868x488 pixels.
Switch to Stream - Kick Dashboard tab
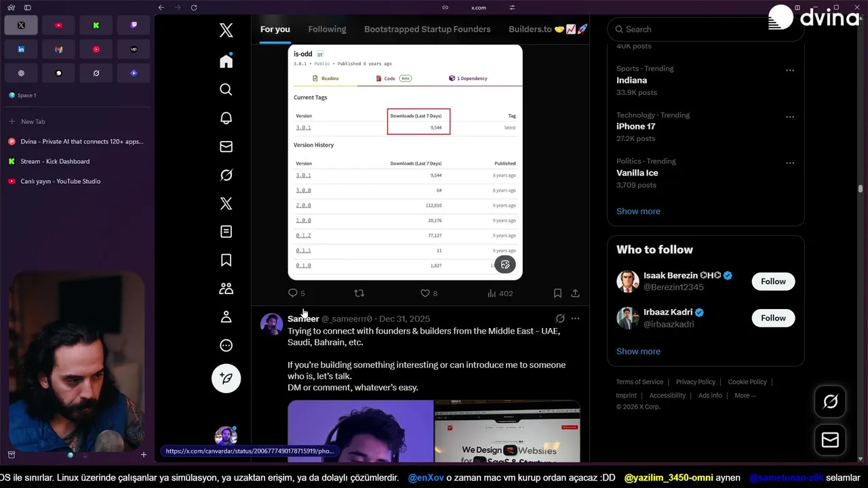click(x=76, y=161)
